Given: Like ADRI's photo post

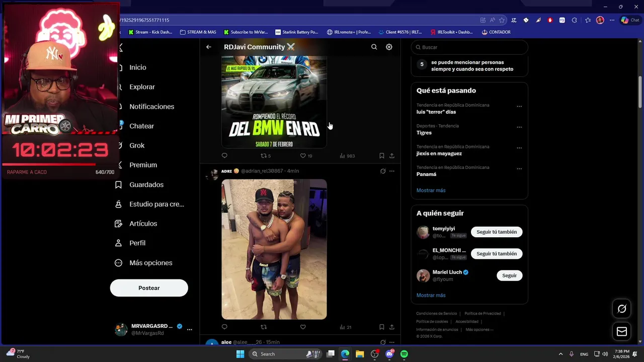Looking at the screenshot, I should click(x=303, y=327).
